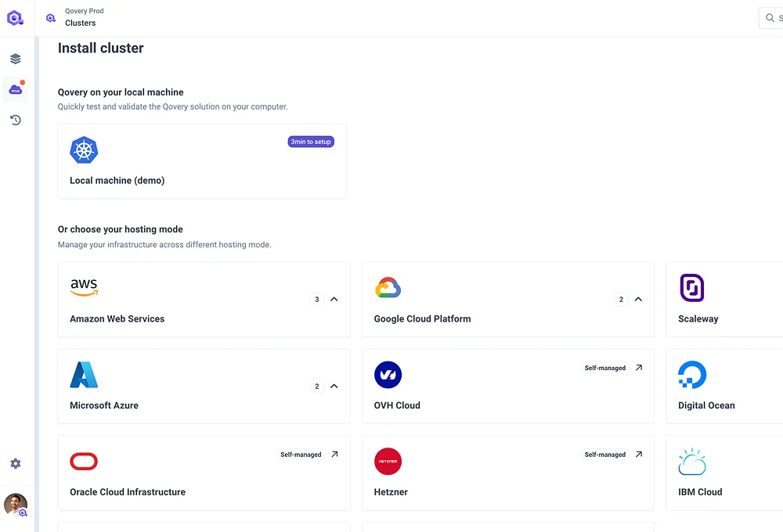Collapse the Microsoft Azure chevron
The height and width of the screenshot is (532, 783).
click(334, 386)
